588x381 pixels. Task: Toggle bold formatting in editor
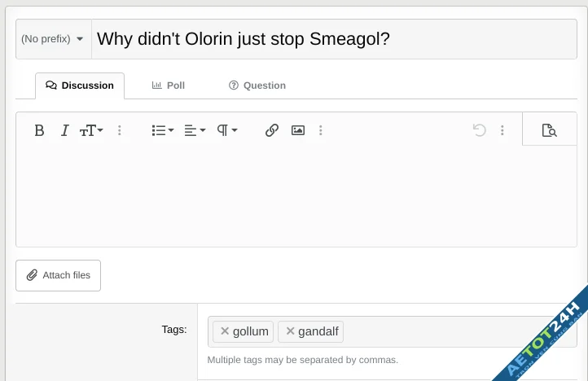pyautogui.click(x=39, y=130)
